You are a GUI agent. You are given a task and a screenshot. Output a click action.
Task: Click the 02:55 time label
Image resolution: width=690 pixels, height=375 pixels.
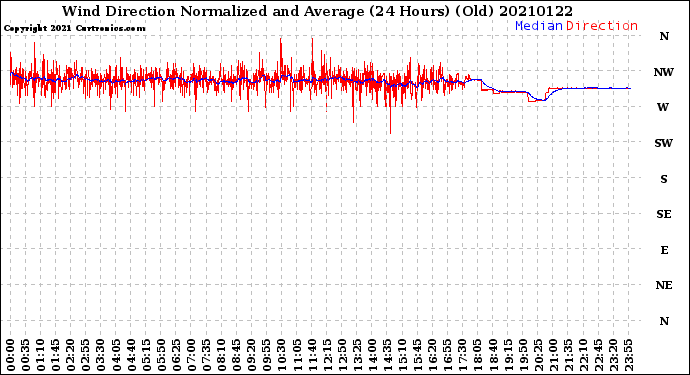86,355
